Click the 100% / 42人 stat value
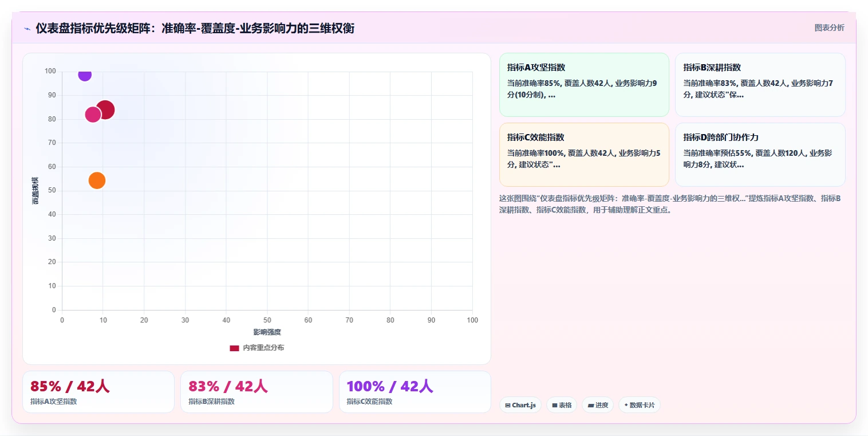Screen dimensions: 868x436 pos(390,387)
